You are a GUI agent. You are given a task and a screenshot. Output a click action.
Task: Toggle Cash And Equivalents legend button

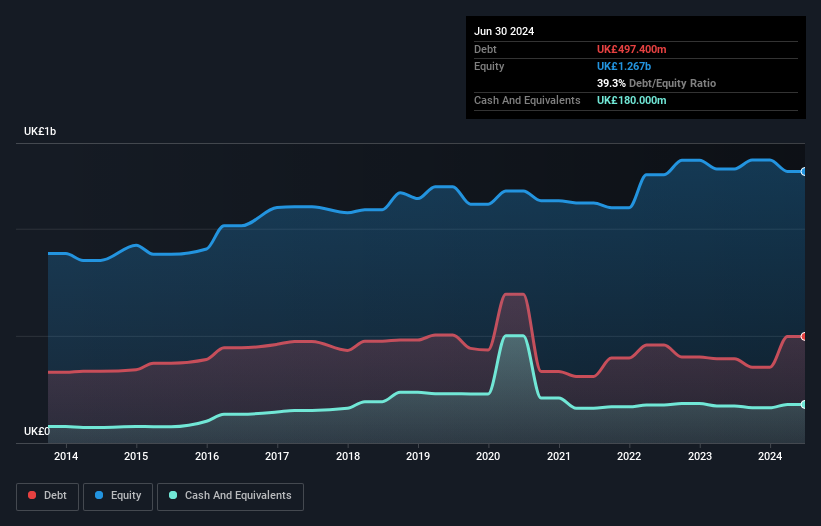[230, 496]
